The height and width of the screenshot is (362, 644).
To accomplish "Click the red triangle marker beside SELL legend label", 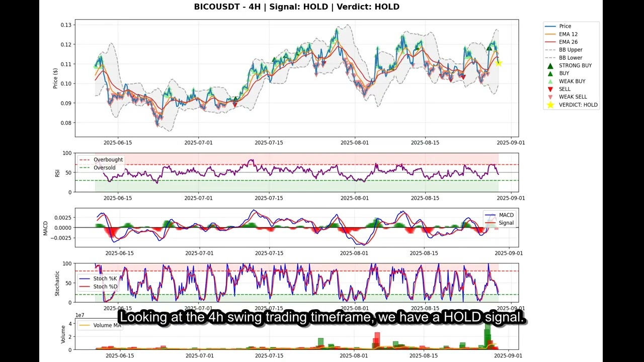I will pos(550,89).
